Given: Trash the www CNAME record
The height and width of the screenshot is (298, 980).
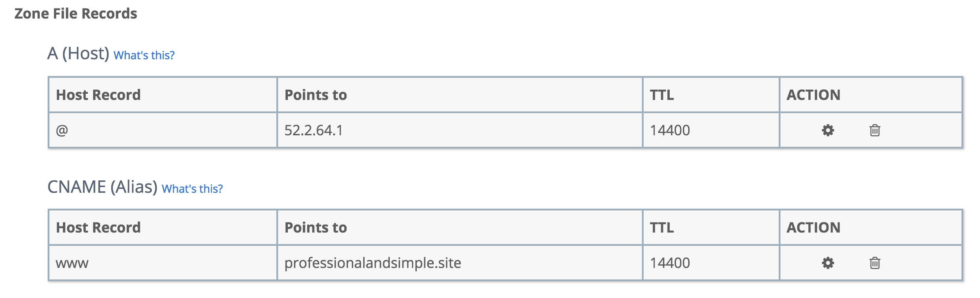Looking at the screenshot, I should pos(874,263).
